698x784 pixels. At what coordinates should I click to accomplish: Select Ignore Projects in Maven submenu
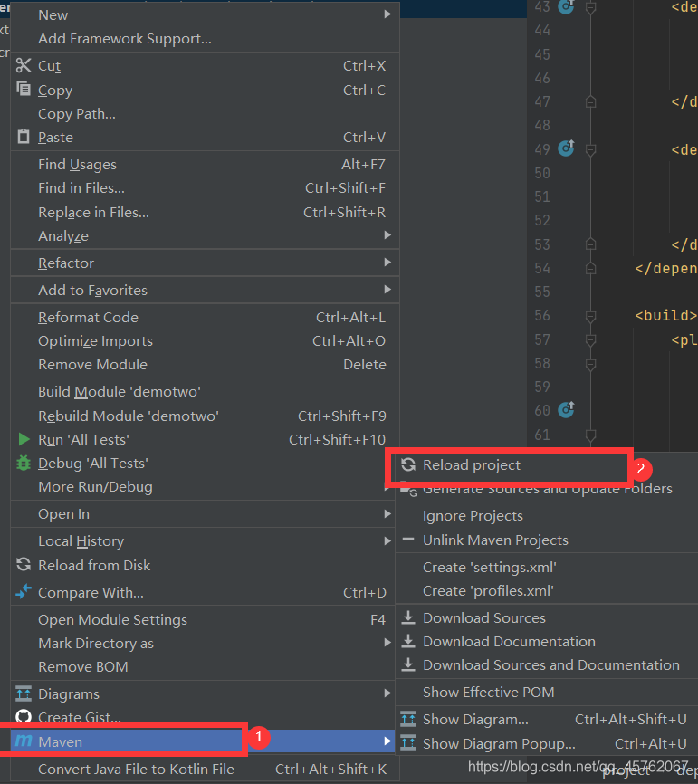pos(547,515)
